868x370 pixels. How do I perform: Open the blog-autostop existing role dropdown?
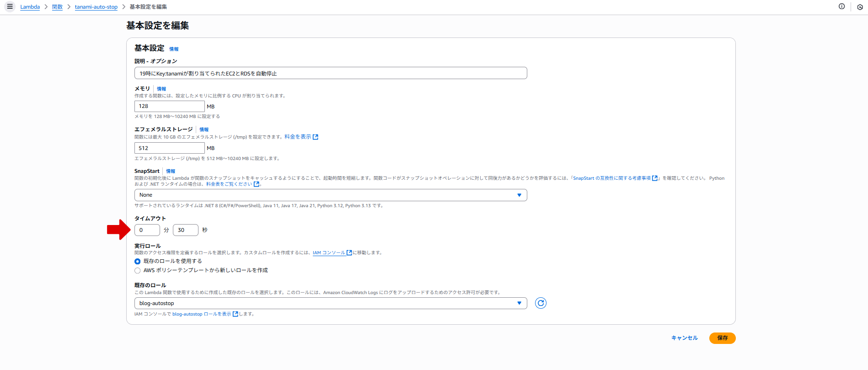click(330, 303)
